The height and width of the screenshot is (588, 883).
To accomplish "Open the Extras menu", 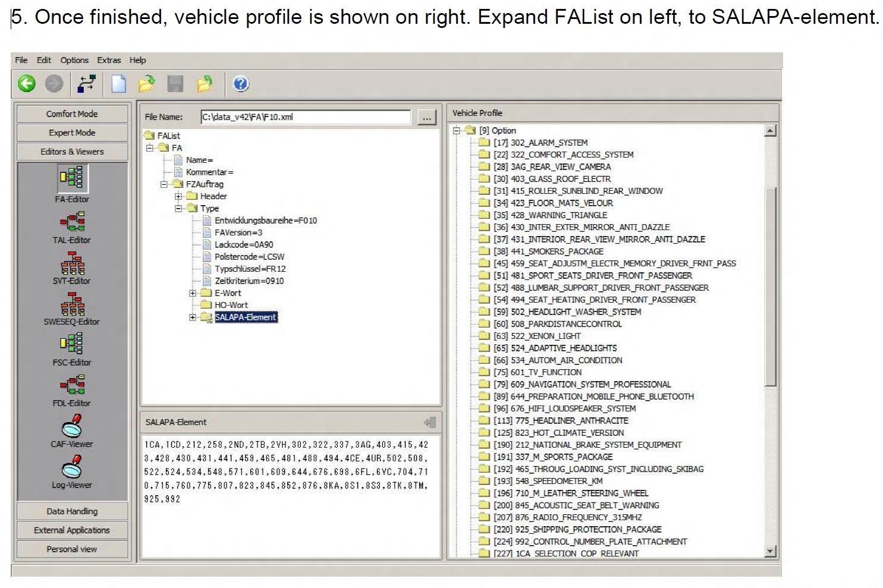I will click(x=109, y=60).
